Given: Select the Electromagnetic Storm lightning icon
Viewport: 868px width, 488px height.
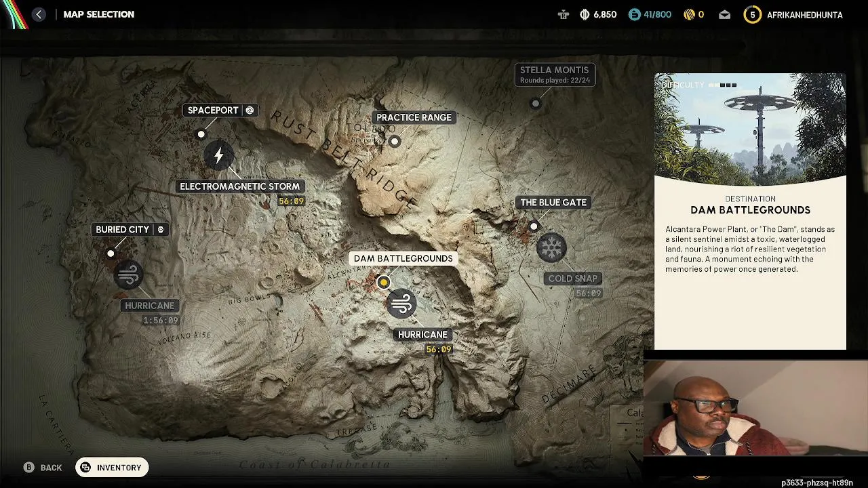Looking at the screenshot, I should click(x=218, y=157).
